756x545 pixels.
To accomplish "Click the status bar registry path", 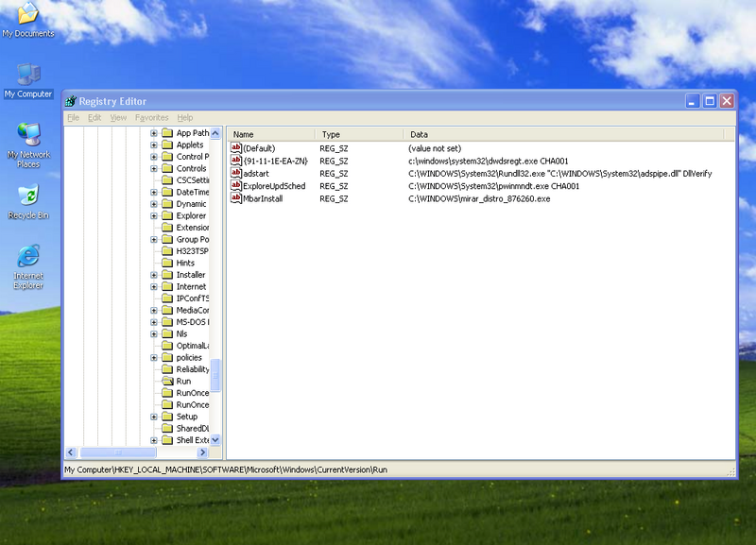I will (226, 469).
